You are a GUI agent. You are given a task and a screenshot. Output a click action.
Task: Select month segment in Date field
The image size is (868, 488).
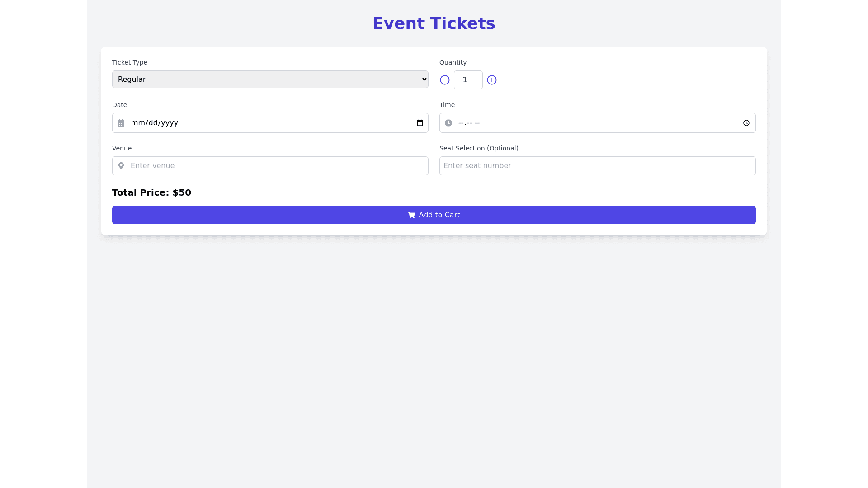click(136, 123)
